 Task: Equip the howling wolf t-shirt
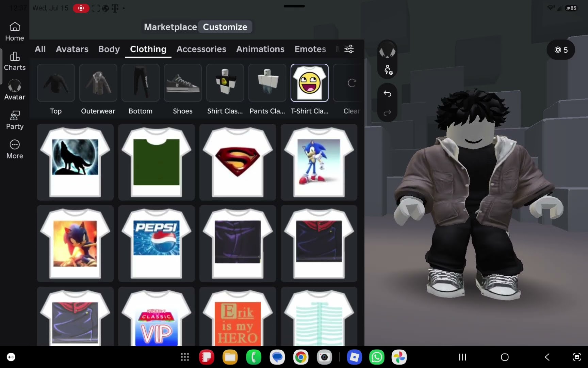point(75,162)
